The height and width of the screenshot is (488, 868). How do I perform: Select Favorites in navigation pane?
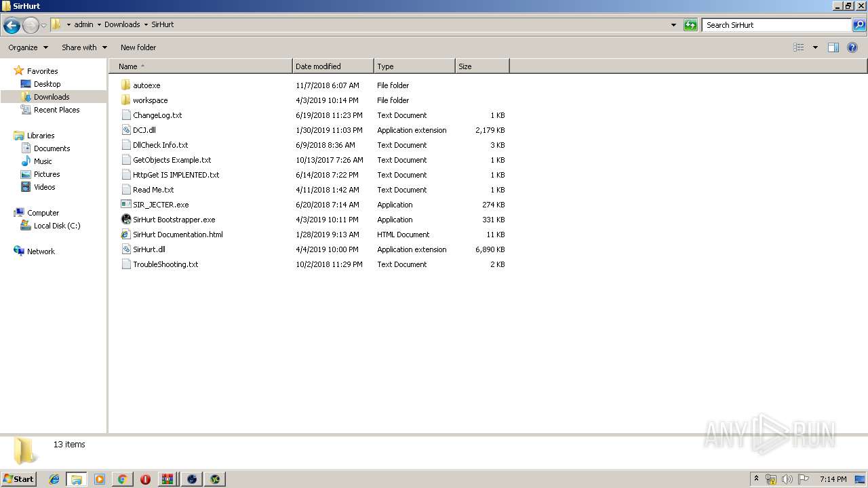click(42, 71)
